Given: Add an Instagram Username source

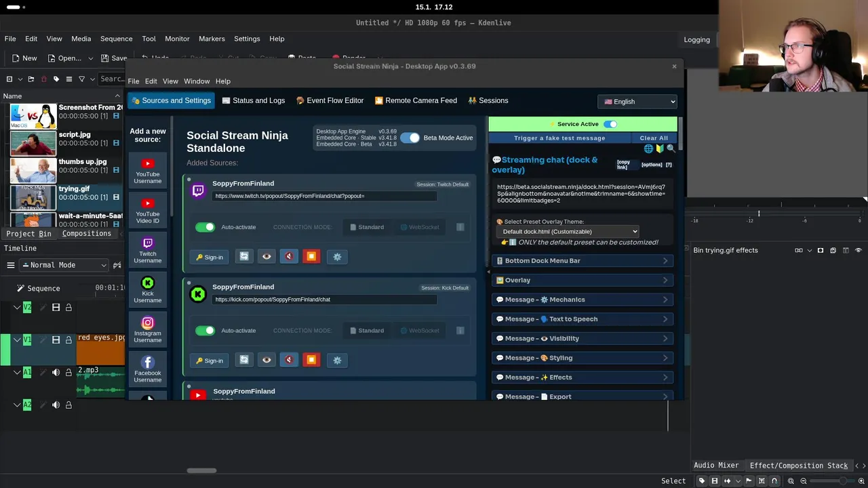Looking at the screenshot, I should click(x=148, y=329).
